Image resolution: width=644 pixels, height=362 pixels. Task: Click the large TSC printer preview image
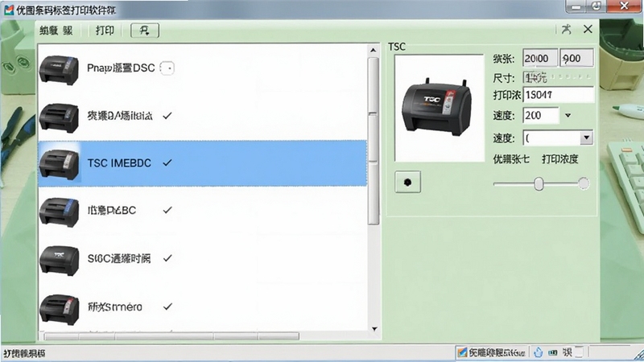(439, 108)
